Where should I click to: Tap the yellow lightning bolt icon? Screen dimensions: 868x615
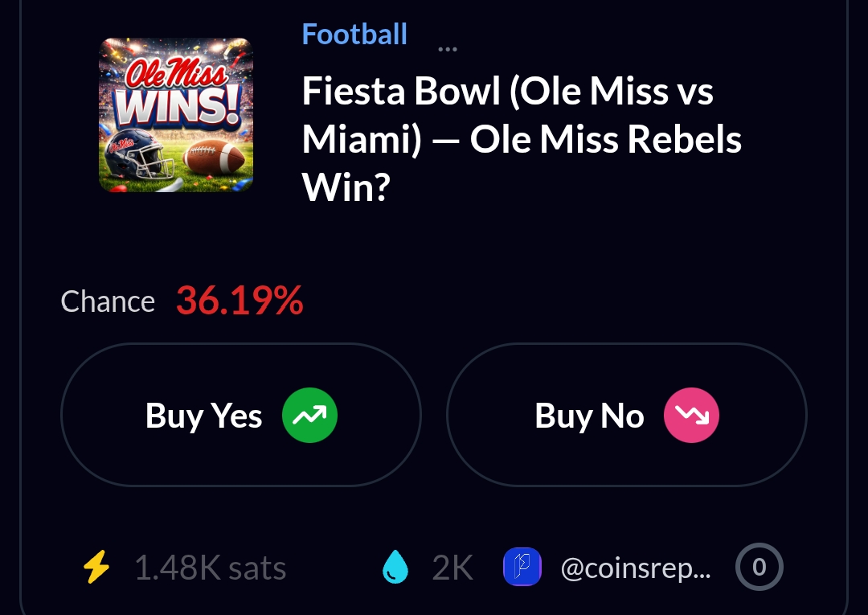[x=96, y=568]
